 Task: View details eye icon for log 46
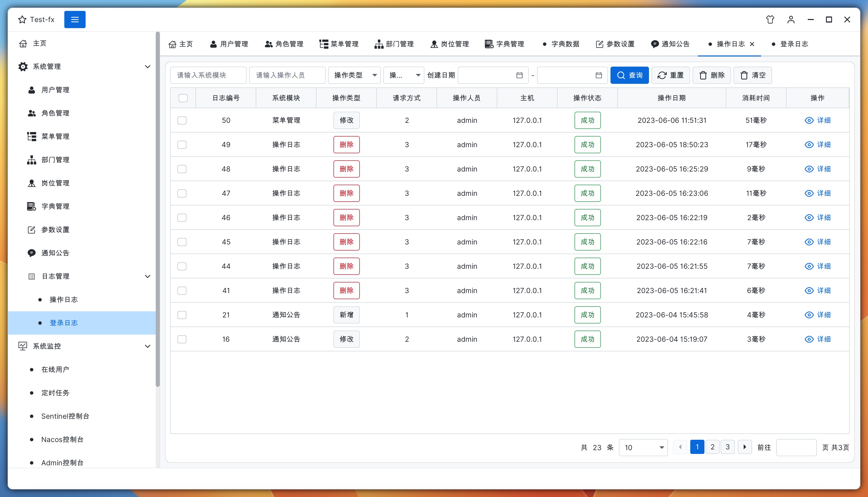809,217
